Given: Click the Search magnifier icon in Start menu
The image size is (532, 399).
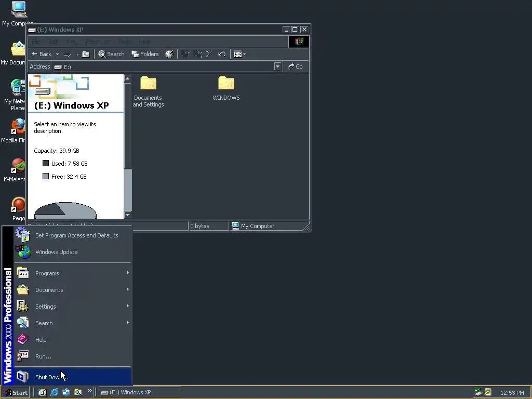Looking at the screenshot, I should (x=23, y=323).
